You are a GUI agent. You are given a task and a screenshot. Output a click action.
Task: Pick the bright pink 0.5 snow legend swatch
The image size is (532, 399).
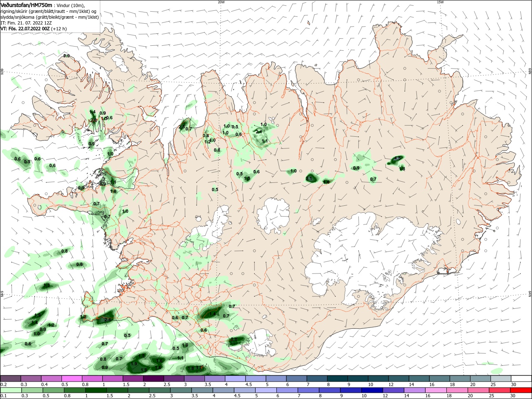point(71,379)
